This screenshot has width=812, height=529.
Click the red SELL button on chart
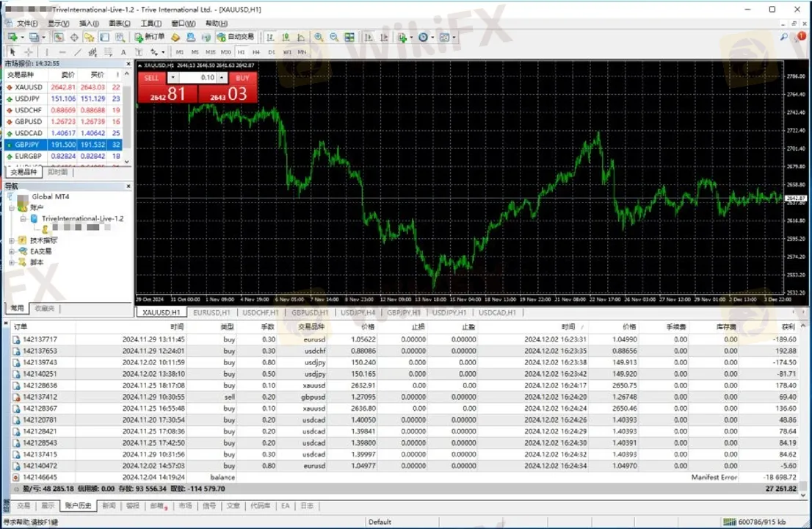[151, 77]
